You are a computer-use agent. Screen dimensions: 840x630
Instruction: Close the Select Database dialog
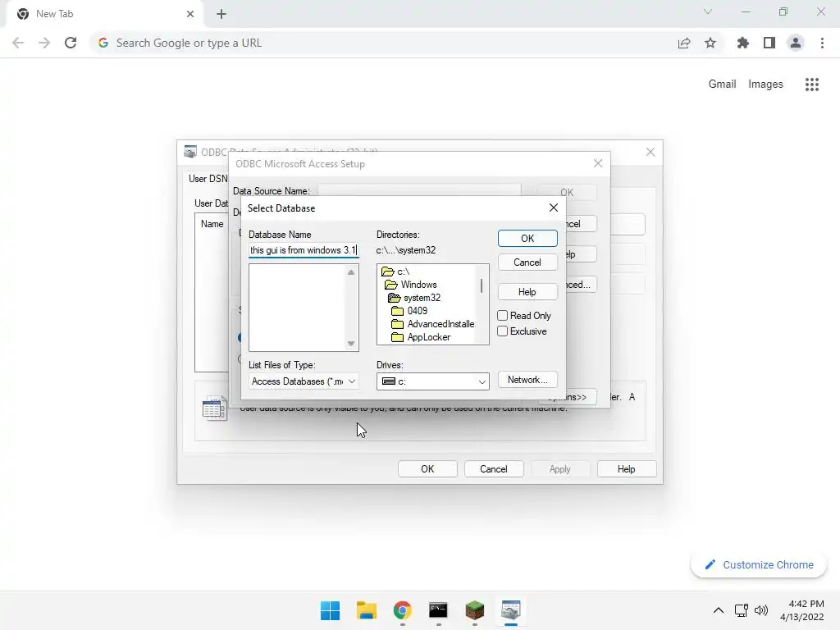click(x=554, y=208)
